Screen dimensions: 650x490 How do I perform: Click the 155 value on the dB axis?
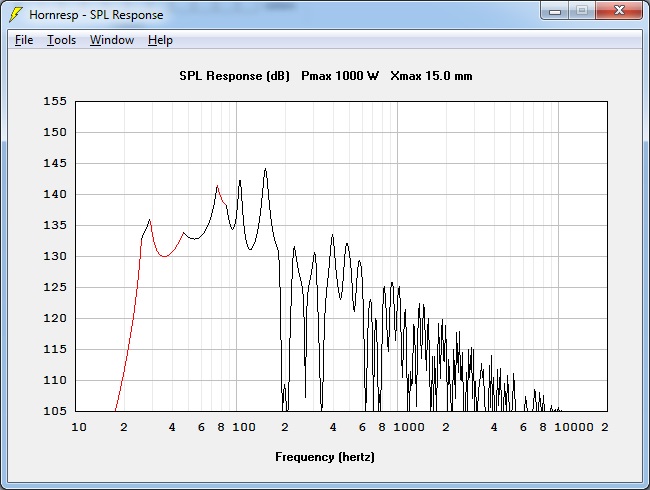[55, 101]
